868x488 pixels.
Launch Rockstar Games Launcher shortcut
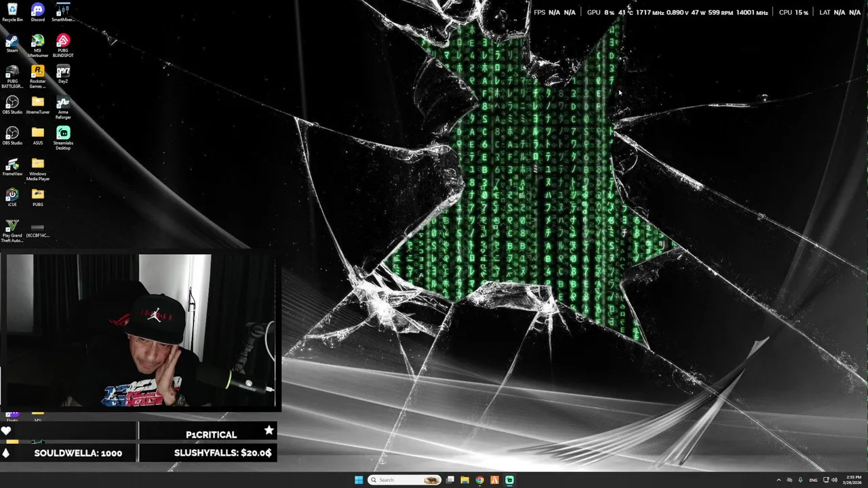tap(38, 77)
